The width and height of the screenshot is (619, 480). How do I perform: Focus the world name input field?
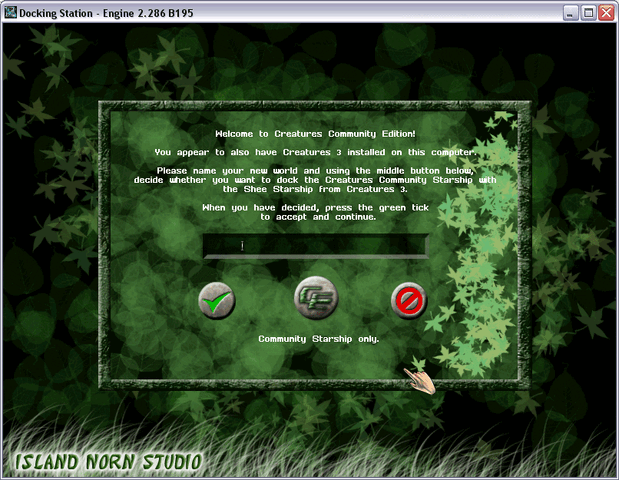point(315,246)
